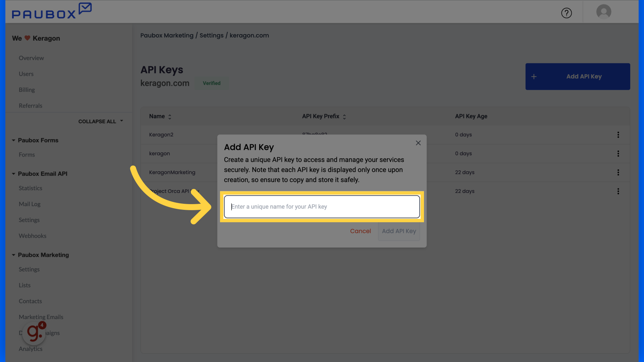Click COLLAPSE ALL in the sidebar
The height and width of the screenshot is (362, 644).
(x=101, y=121)
